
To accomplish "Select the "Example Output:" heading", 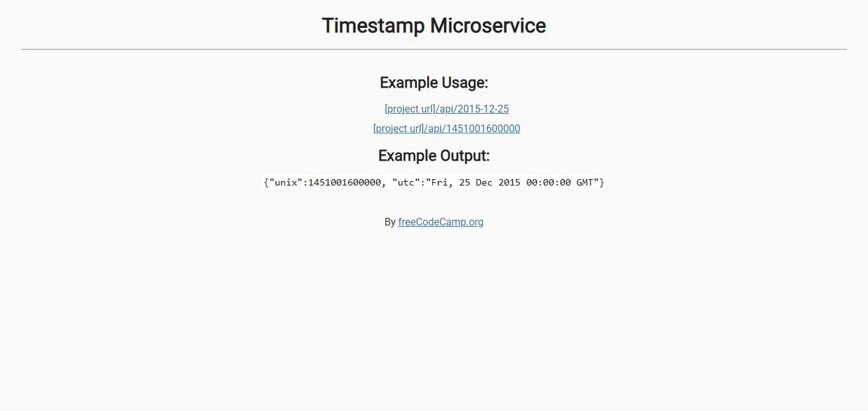I will click(x=434, y=156).
